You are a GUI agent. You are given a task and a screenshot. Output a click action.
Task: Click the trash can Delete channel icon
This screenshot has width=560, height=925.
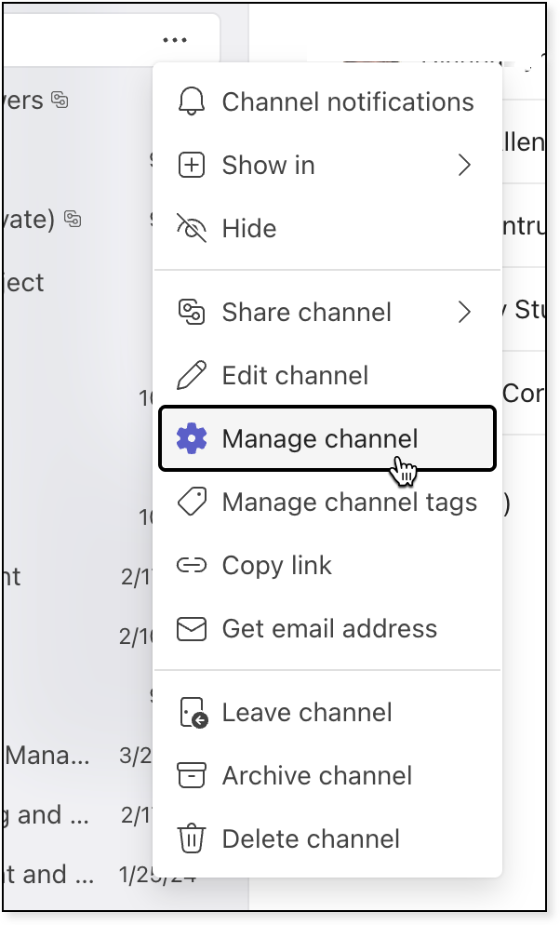coord(191,839)
